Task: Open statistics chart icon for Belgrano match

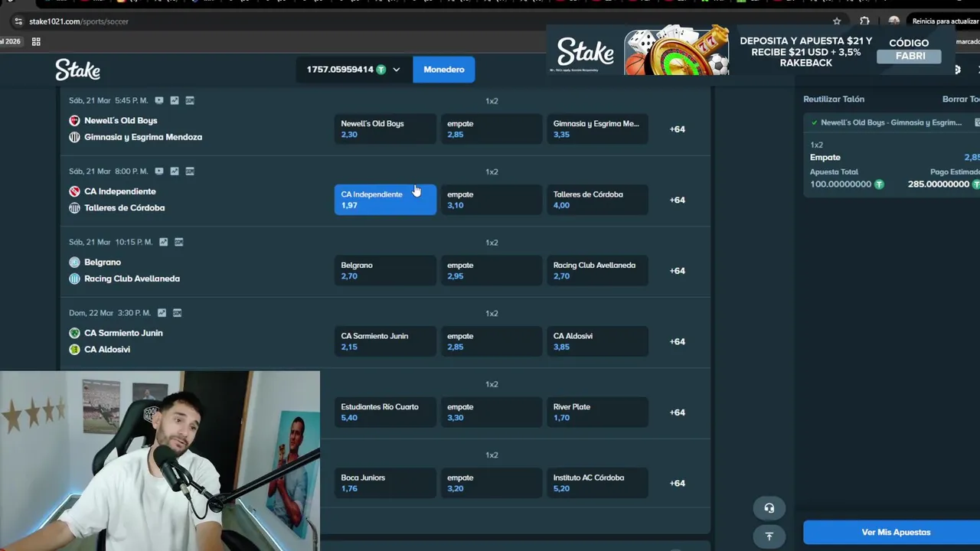Action: [x=163, y=242]
